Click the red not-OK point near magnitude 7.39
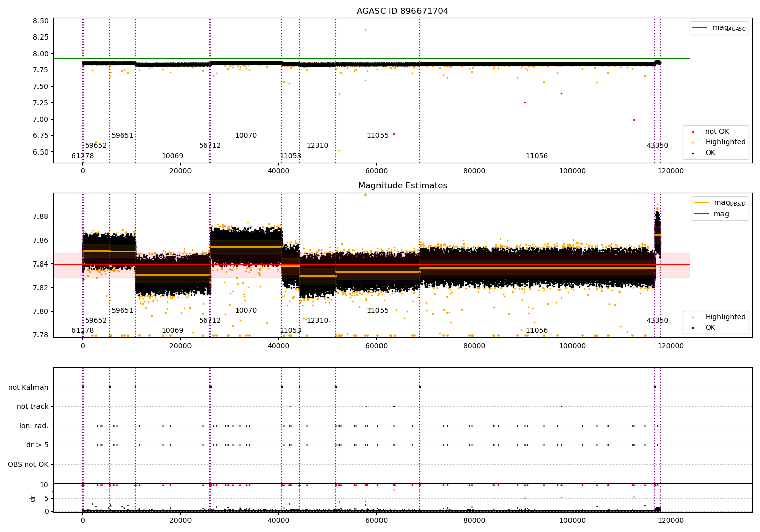The height and width of the screenshot is (532, 760). click(561, 93)
